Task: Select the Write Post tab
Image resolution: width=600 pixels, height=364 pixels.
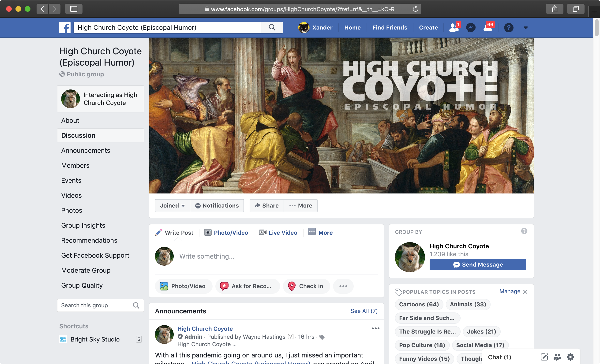Action: click(x=174, y=233)
